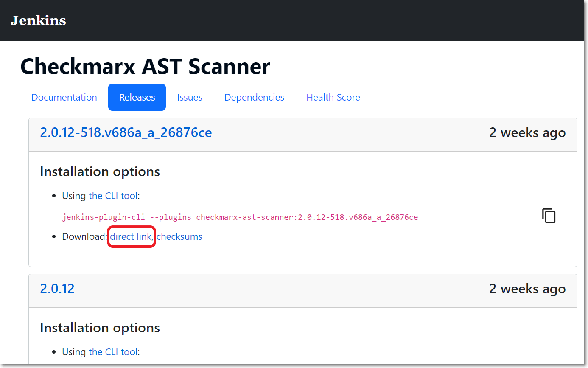Screen dimensions: 588x368
Task: Open 'the CLI tool' link in first release
Action: [x=113, y=196]
